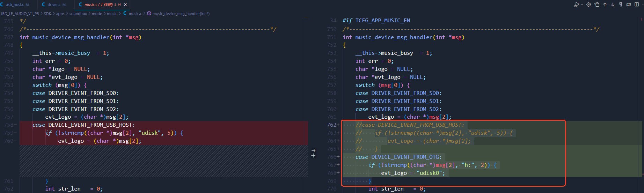The image size is (644, 193).
Task: Go to next change with down arrow
Action: (x=613, y=5)
